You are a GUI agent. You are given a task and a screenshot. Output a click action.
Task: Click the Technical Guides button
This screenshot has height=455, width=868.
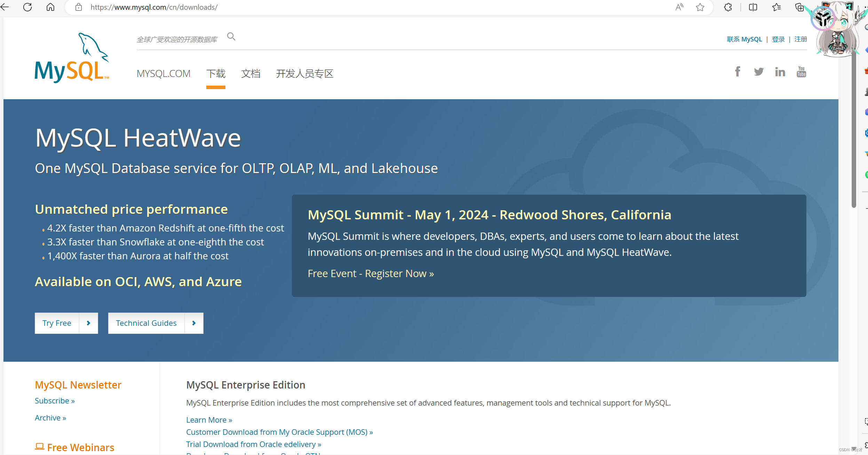(x=146, y=323)
